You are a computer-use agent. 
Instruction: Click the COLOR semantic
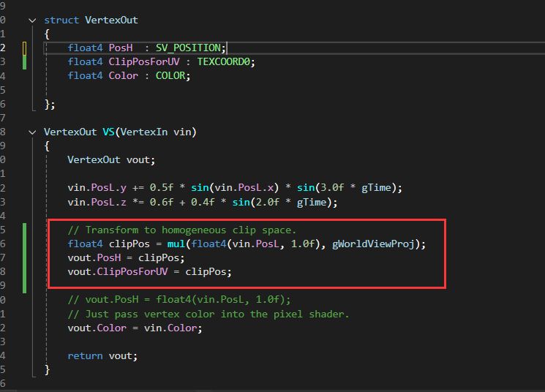(170, 76)
